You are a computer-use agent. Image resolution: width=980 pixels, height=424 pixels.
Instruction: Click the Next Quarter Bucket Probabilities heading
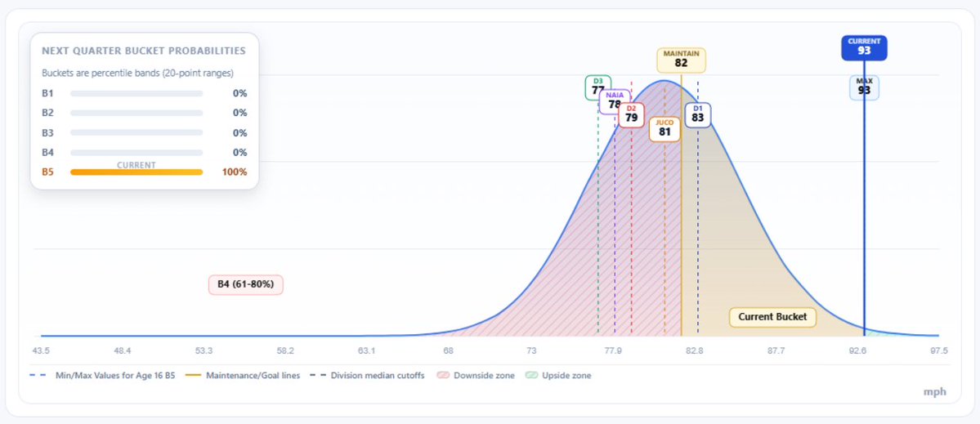coord(143,51)
